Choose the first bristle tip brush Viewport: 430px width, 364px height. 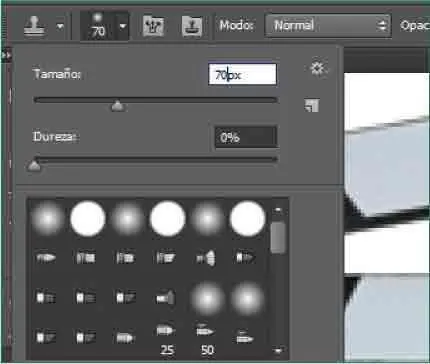pos(46,258)
